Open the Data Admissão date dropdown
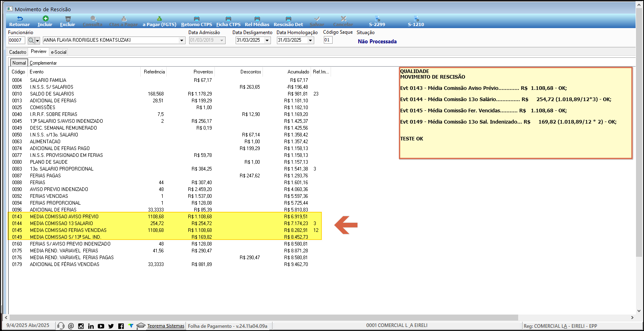Viewport: 644px width, 331px height. point(222,41)
